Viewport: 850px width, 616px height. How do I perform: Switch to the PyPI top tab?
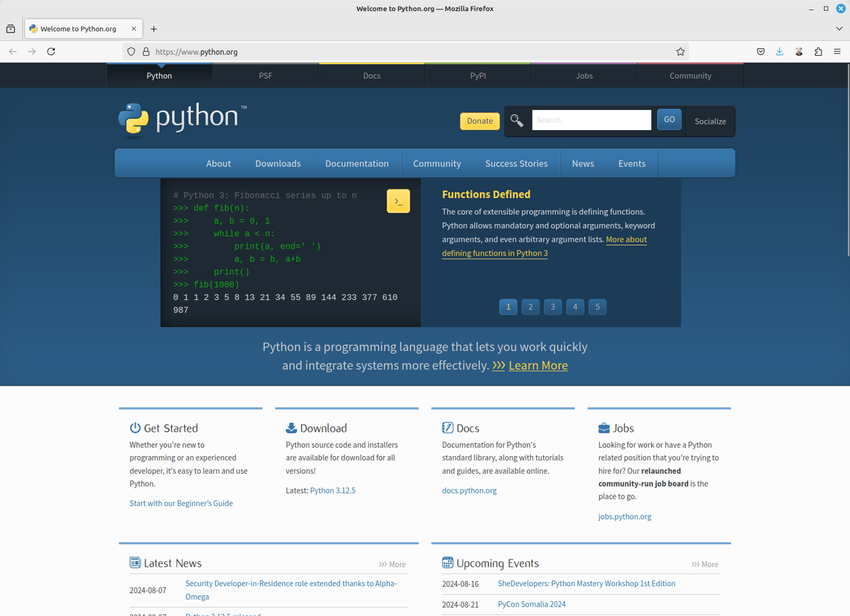478,75
